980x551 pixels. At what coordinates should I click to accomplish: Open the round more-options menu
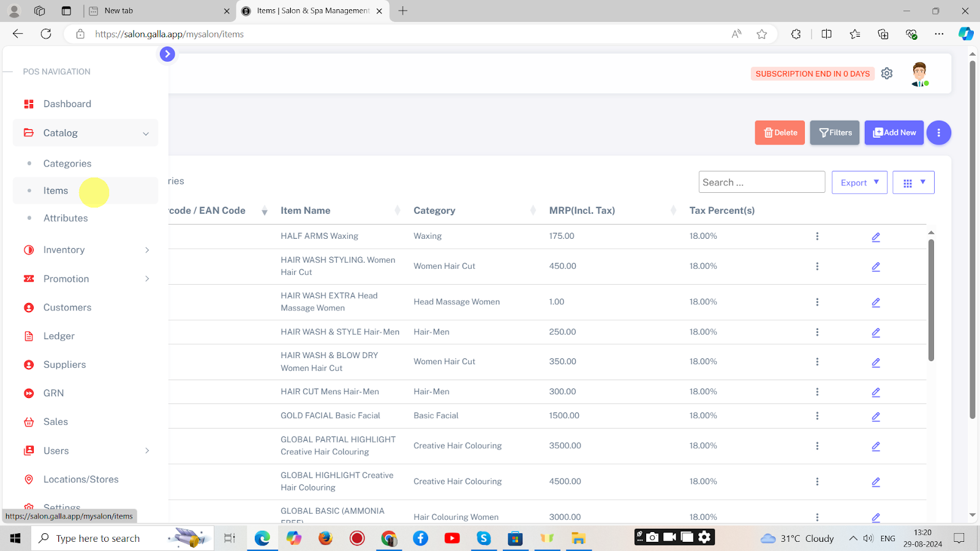[939, 133]
